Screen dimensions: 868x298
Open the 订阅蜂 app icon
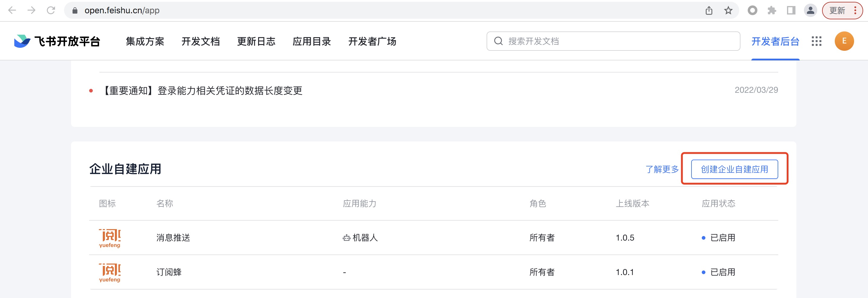(110, 272)
